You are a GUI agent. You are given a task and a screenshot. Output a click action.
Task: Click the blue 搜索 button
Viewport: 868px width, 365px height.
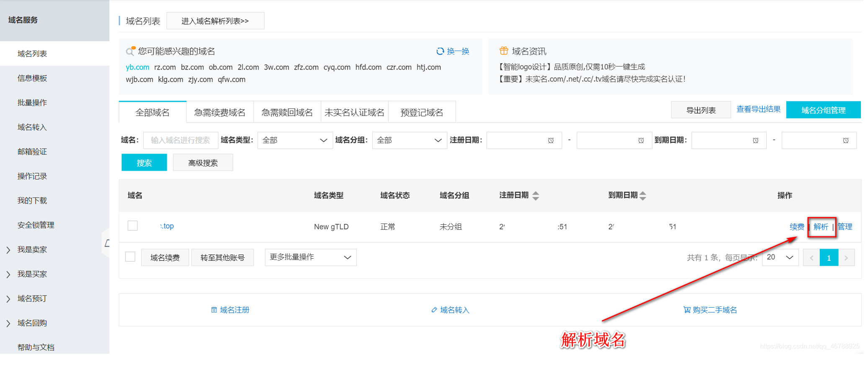tap(144, 163)
